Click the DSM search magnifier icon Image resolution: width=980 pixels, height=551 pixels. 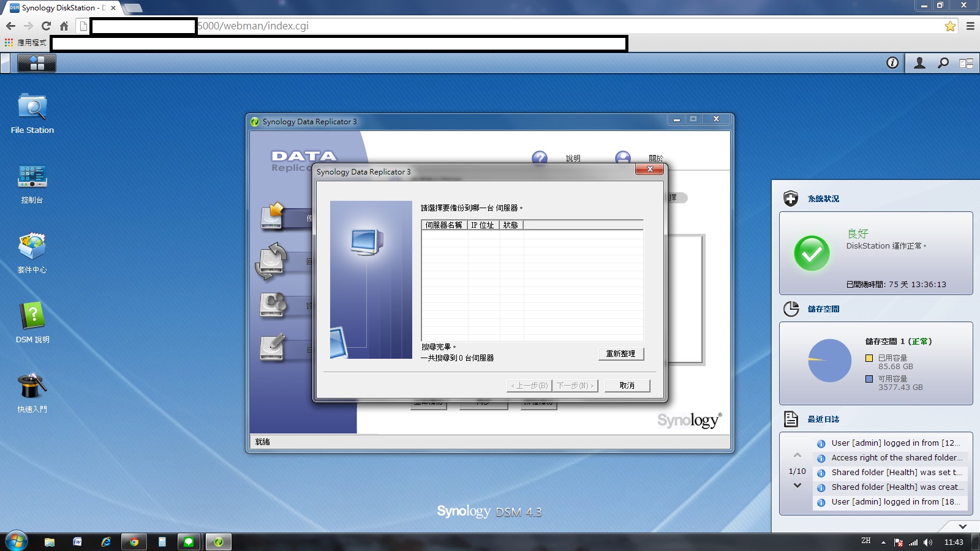943,62
